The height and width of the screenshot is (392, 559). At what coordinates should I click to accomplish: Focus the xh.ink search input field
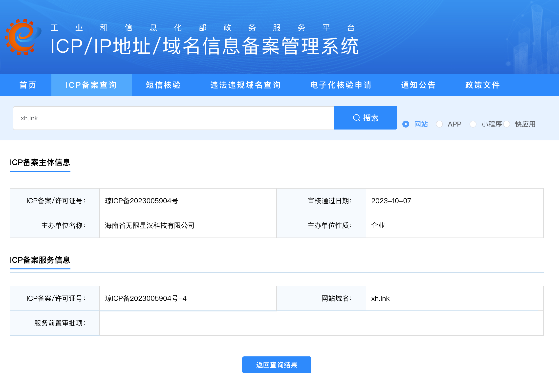[x=173, y=118]
